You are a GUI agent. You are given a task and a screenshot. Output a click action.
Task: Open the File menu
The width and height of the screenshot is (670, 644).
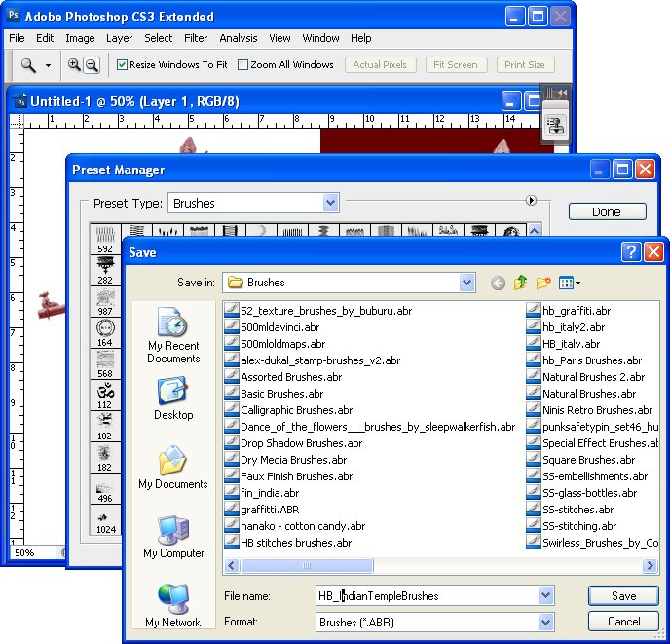(17, 38)
